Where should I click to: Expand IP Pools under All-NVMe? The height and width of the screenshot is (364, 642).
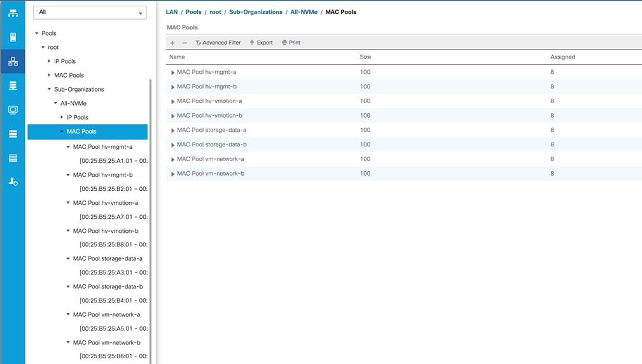(62, 117)
